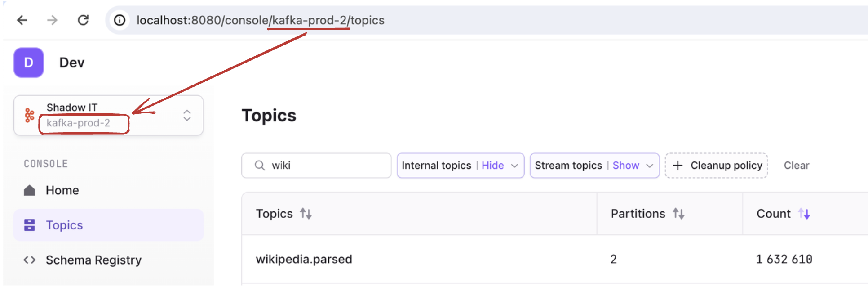Open Internal topics dropdown chevron
This screenshot has width=868, height=287.
pos(514,166)
